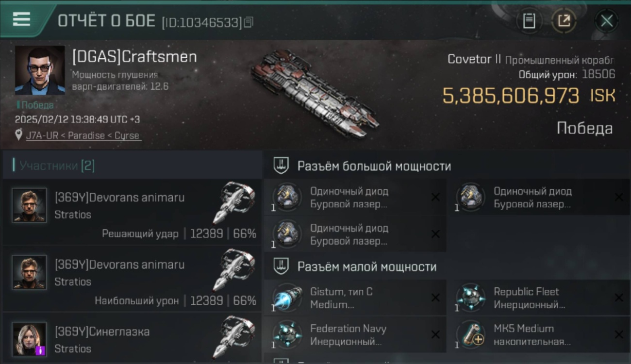The height and width of the screenshot is (364, 631).
Task: Select first Одиночный диод Буровой лазер item
Action: click(355, 198)
